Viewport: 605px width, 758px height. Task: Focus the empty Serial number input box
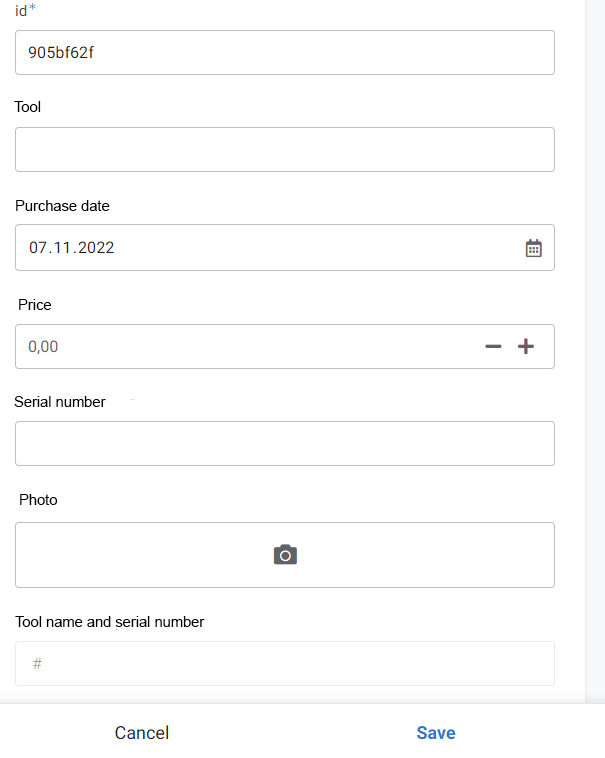(x=285, y=443)
